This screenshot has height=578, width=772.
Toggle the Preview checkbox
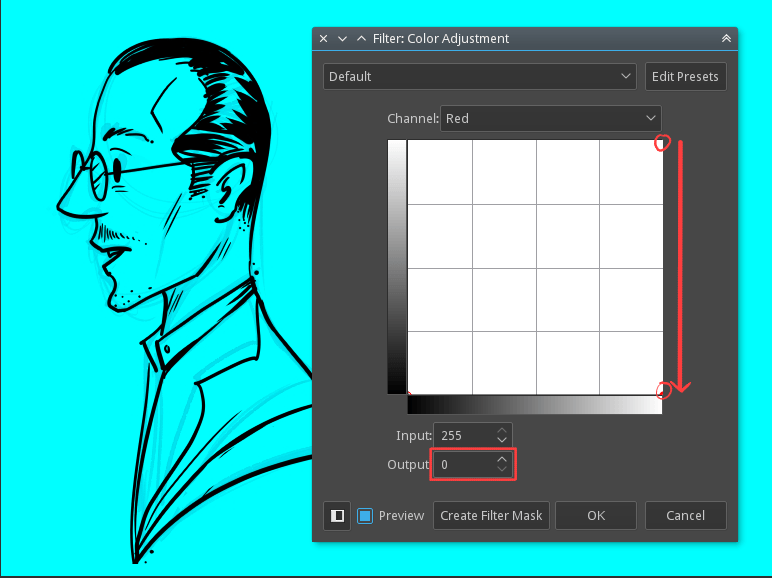pyautogui.click(x=365, y=515)
